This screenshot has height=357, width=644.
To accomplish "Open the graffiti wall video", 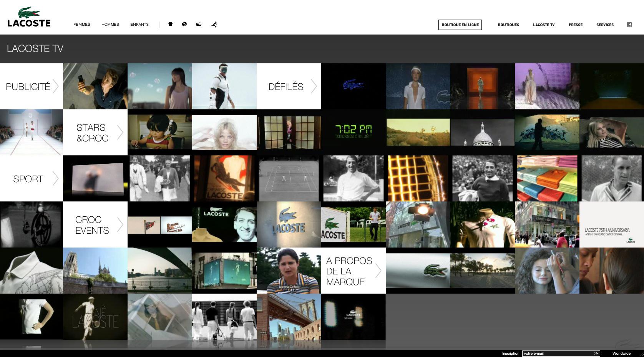I will 547,132.
